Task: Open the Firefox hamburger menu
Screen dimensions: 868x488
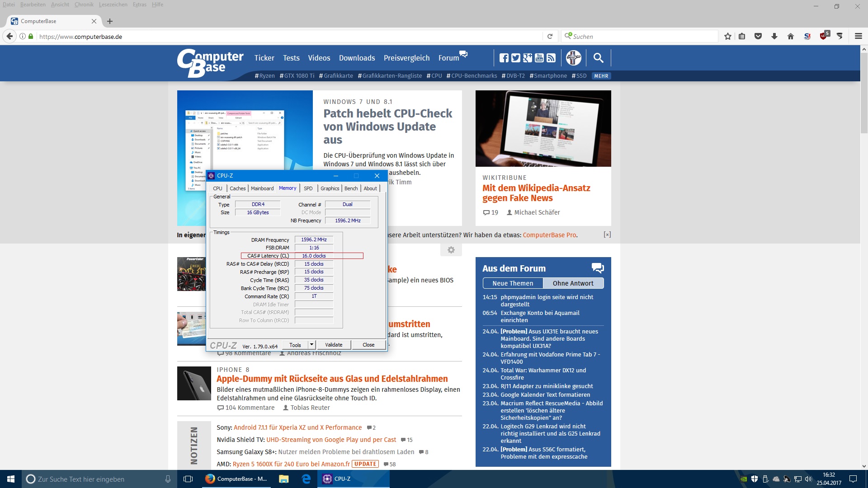Action: click(858, 37)
